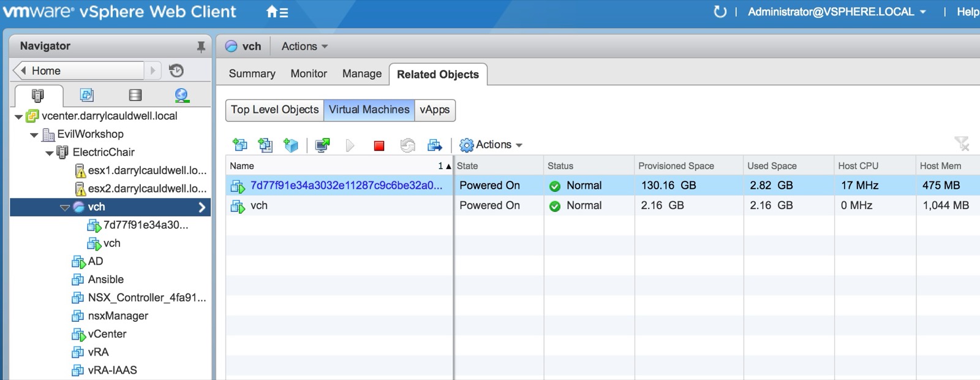
Task: Click the Deploy OVF template cube icon
Action: (x=291, y=145)
